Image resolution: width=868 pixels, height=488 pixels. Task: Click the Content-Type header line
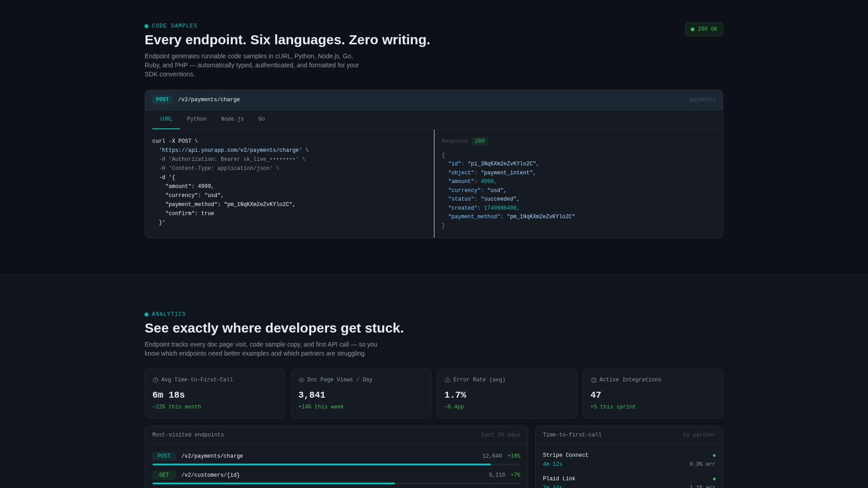219,169
